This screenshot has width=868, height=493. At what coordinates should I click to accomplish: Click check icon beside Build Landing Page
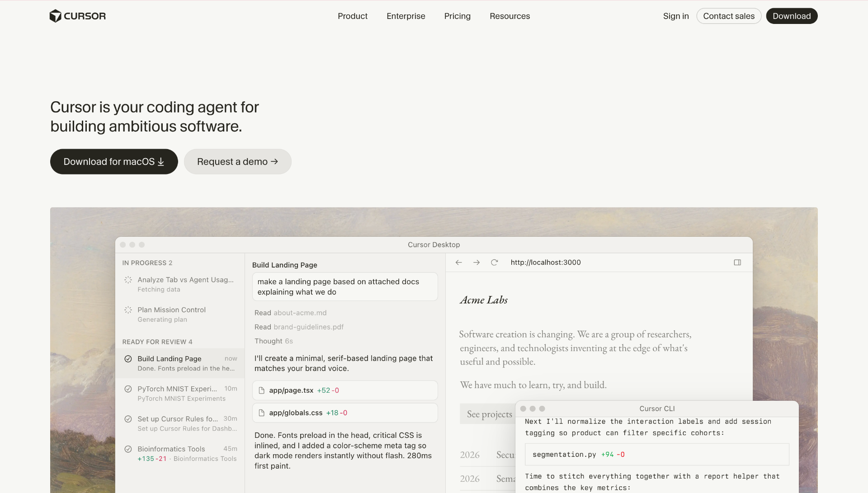tap(128, 358)
